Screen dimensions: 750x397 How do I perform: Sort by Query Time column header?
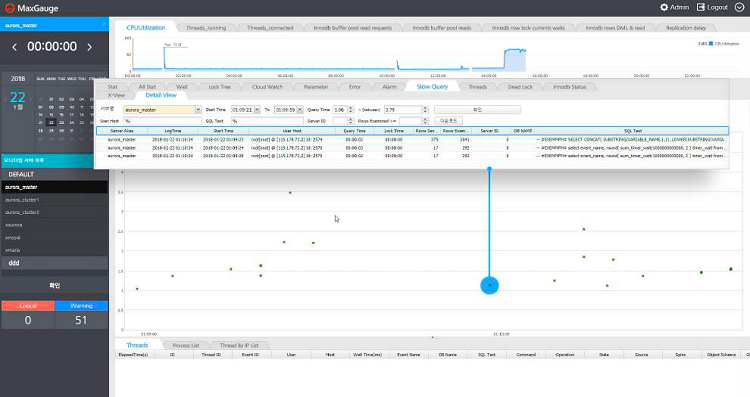pos(354,131)
